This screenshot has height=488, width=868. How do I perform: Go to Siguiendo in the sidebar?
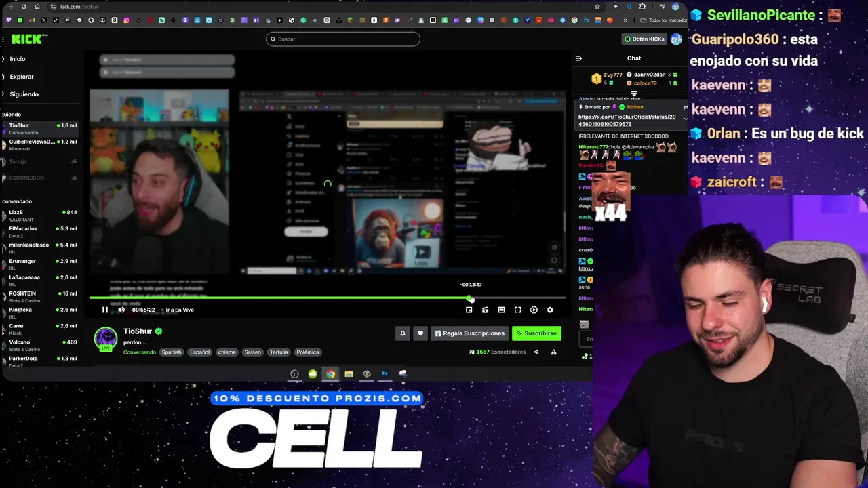tap(24, 94)
